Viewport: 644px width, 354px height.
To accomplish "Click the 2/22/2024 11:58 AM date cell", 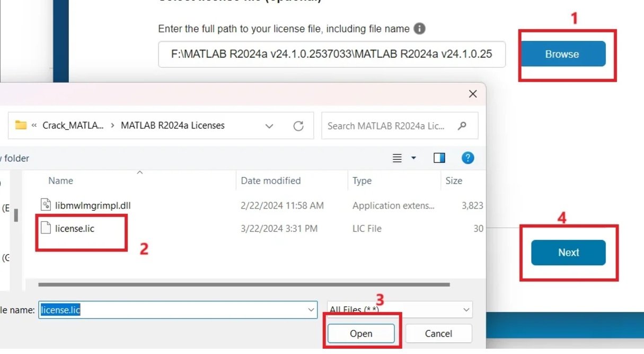I will tap(282, 205).
